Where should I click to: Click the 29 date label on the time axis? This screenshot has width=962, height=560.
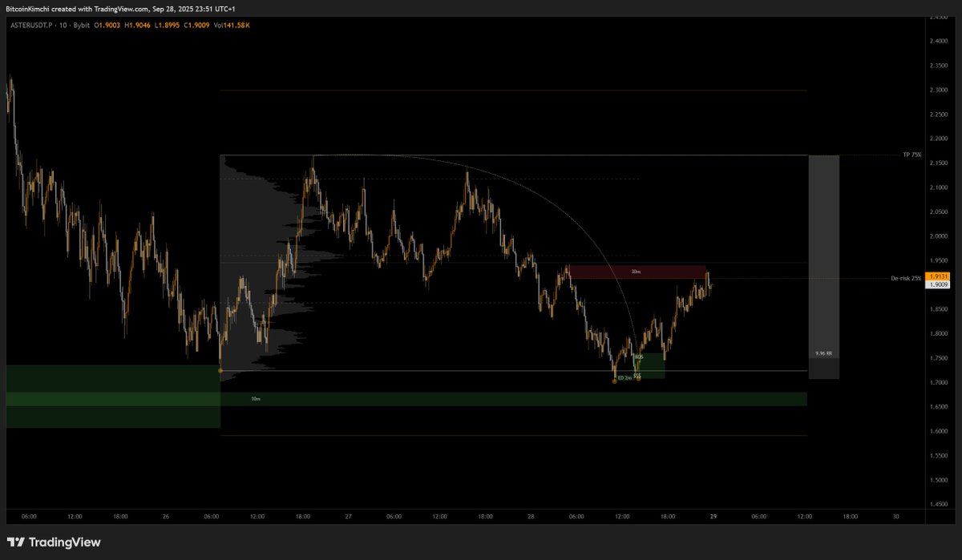point(712,517)
